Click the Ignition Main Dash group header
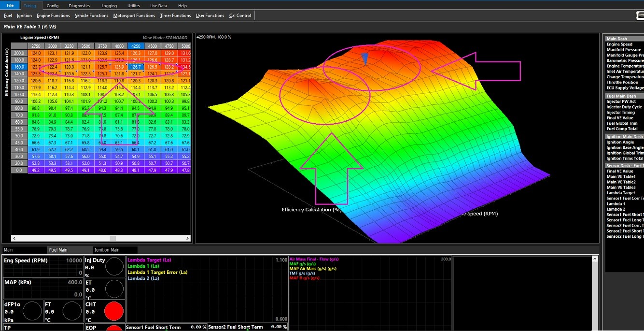 (x=624, y=136)
